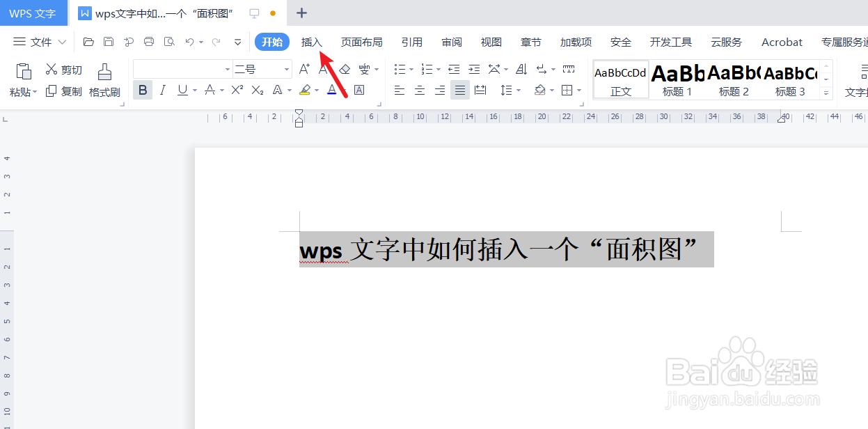Set justified text alignment
This screenshot has height=429, width=868.
(x=460, y=90)
